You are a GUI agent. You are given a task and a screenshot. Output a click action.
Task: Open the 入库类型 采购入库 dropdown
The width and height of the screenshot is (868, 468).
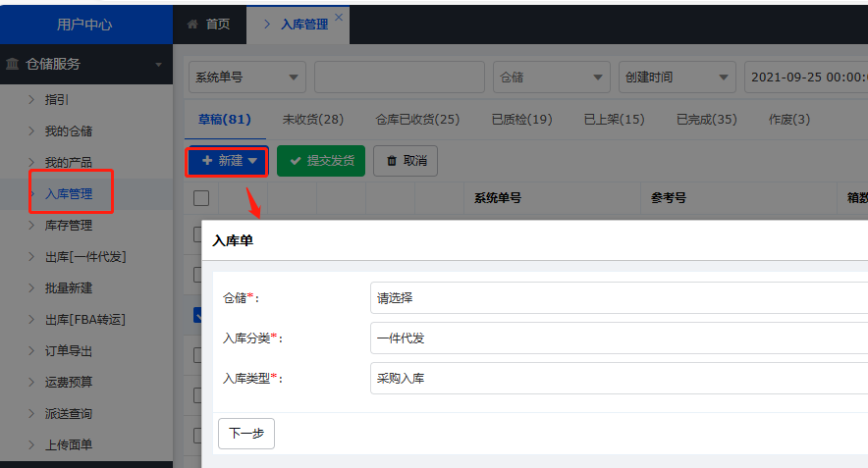click(x=619, y=379)
